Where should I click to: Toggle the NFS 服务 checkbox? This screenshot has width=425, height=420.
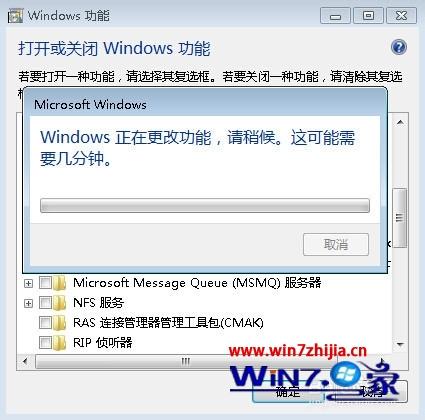(x=45, y=303)
